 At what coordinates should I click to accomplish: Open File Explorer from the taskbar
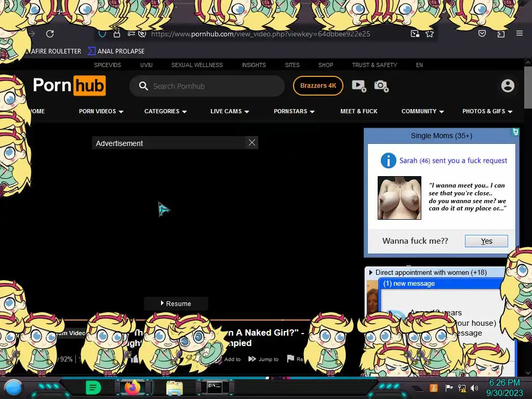175,388
